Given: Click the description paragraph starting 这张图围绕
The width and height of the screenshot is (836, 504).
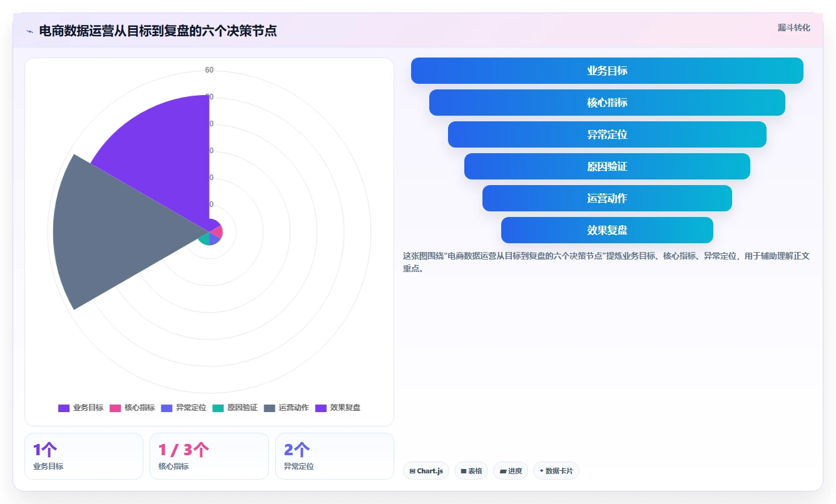Looking at the screenshot, I should 606,262.
